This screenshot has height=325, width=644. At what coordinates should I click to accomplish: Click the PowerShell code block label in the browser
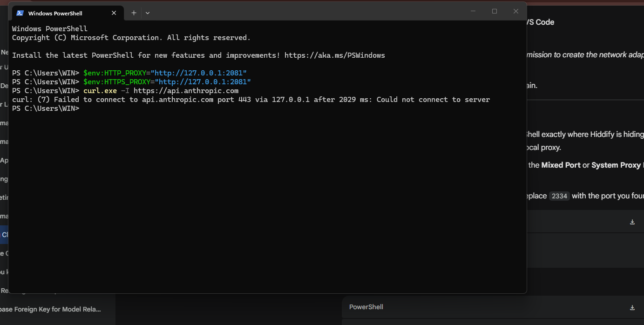[x=366, y=307]
